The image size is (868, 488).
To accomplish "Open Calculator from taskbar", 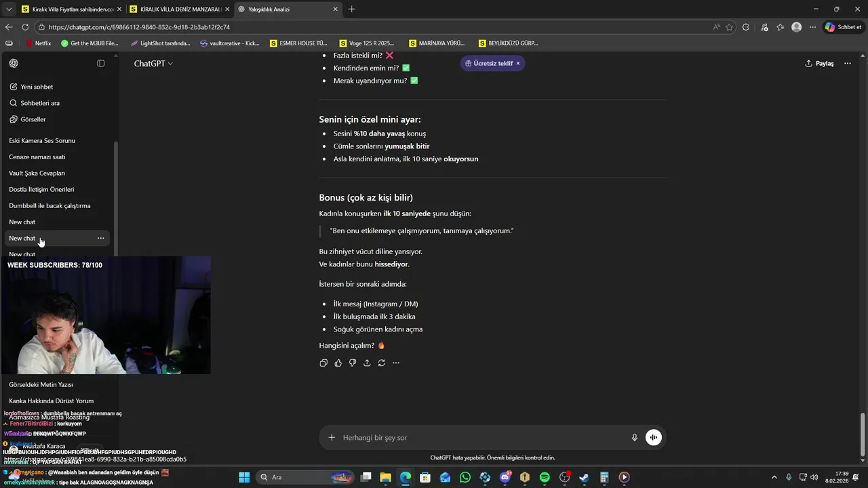I will tap(604, 477).
